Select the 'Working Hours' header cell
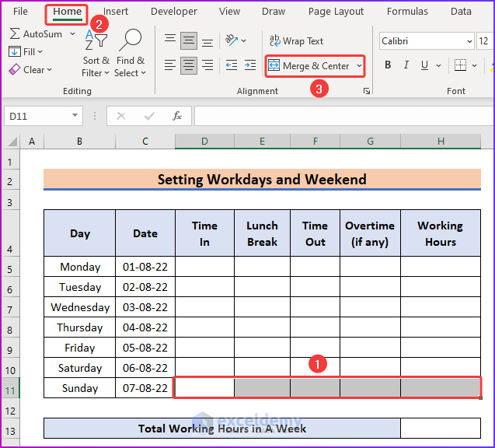The image size is (495, 448). [441, 233]
